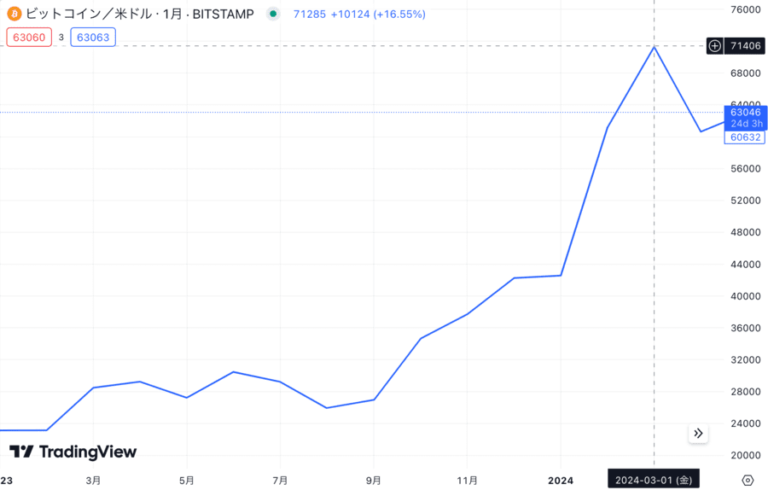Click the spread value 3 between prices
Image resolution: width=768 pixels, height=490 pixels.
coord(61,37)
